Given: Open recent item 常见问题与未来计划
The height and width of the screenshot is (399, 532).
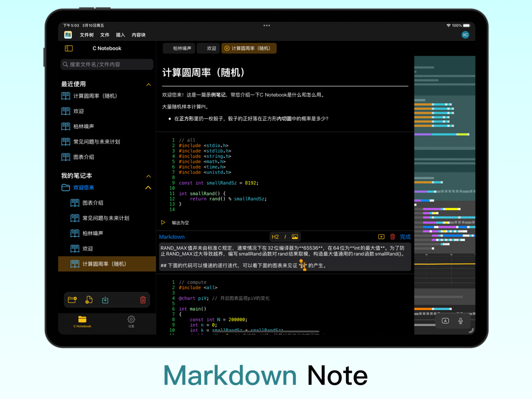Looking at the screenshot, I should pyautogui.click(x=107, y=142).
